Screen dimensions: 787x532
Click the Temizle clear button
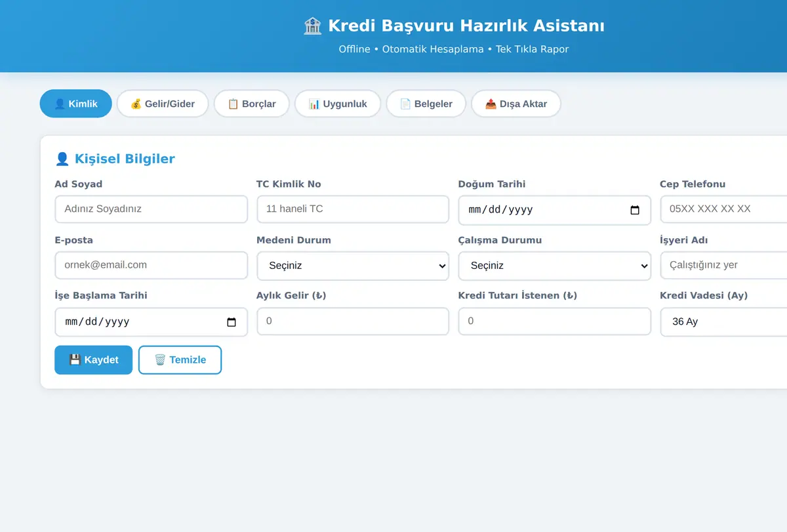click(x=180, y=360)
